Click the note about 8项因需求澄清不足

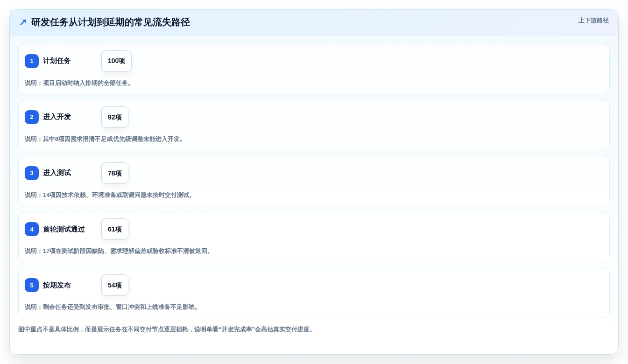tap(106, 139)
